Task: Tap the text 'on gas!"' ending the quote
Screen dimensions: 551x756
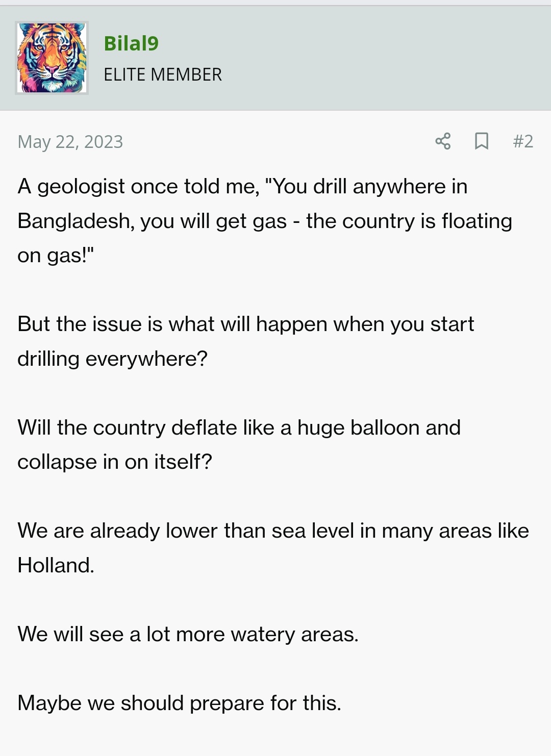Action: [56, 255]
